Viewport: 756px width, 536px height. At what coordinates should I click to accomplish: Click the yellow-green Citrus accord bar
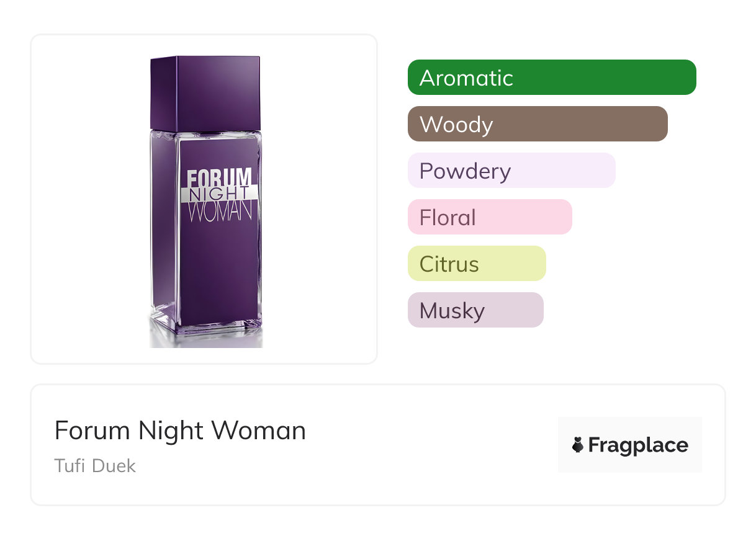click(476, 264)
